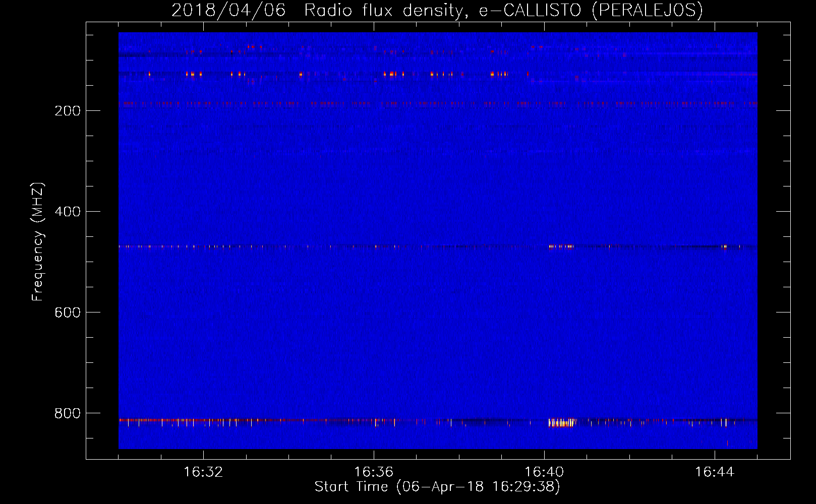Select the 'Frequency (MHZ)' y-axis label

pos(38,241)
